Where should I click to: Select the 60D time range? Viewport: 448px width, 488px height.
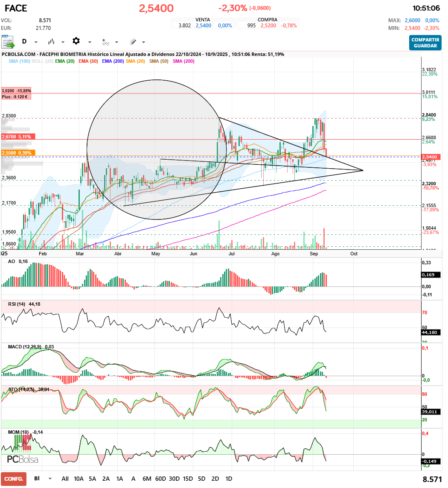[x=160, y=479]
